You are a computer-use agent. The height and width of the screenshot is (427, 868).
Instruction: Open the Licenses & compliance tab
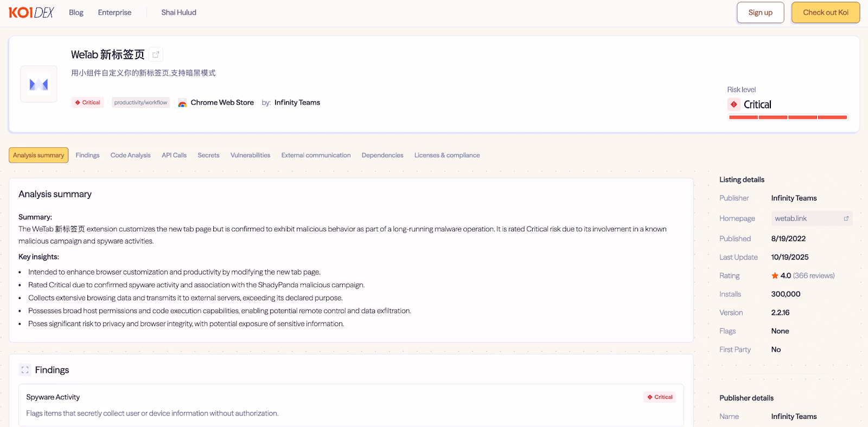tap(447, 155)
